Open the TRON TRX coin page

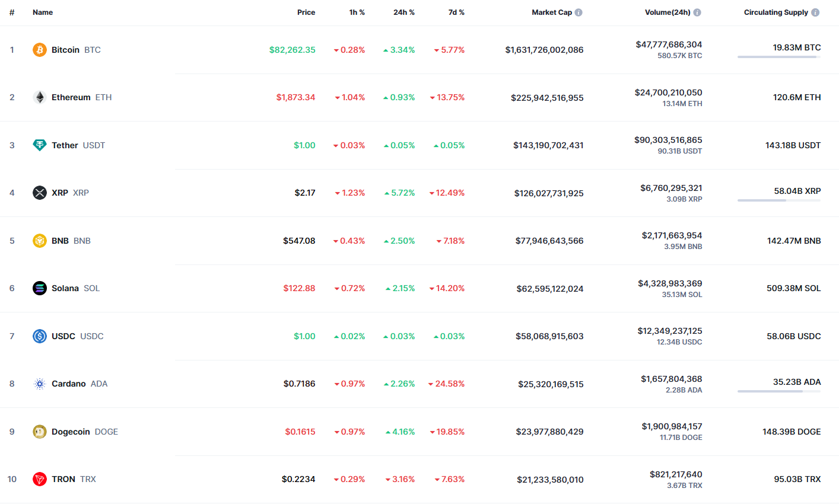(x=74, y=479)
